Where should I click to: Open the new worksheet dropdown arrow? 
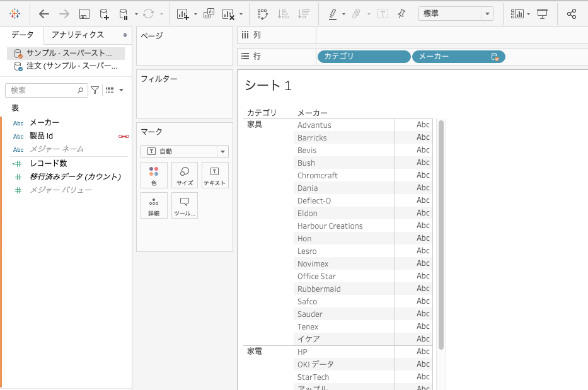pos(196,14)
